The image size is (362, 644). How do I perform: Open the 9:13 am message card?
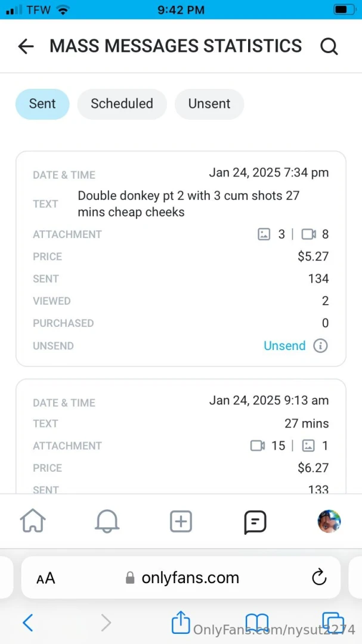coord(181,435)
